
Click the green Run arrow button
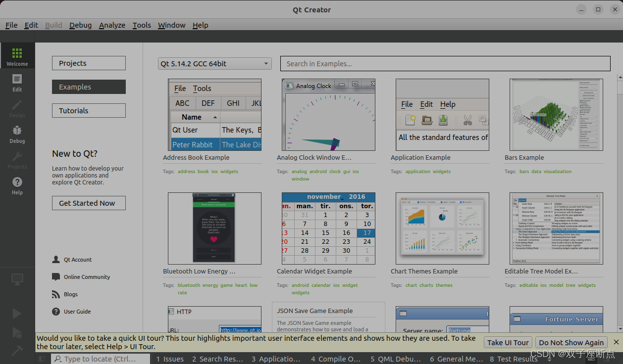[x=17, y=314]
